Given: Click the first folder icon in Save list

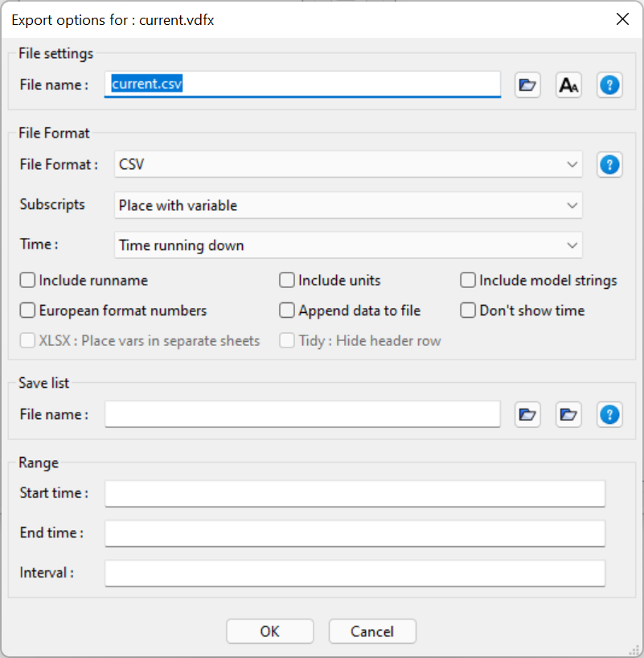Looking at the screenshot, I should (527, 414).
